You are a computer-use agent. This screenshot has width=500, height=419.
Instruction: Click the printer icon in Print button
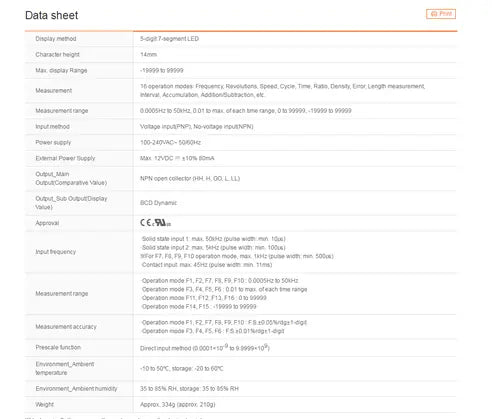434,14
